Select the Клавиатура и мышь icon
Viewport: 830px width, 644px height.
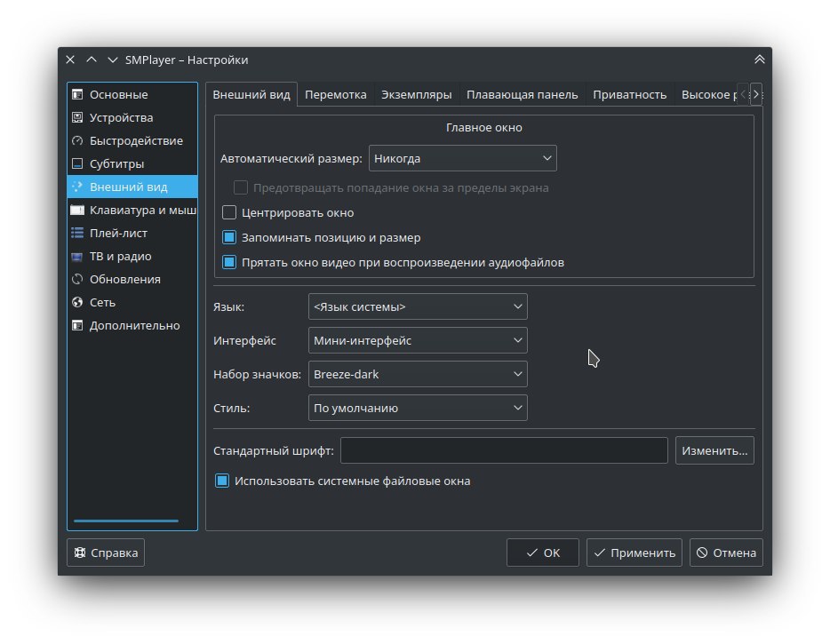77,211
